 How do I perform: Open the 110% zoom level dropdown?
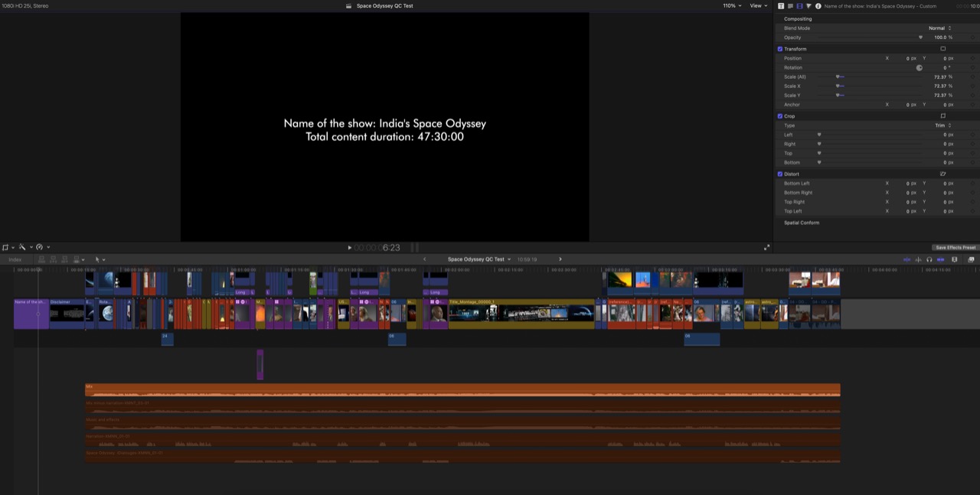pos(730,5)
